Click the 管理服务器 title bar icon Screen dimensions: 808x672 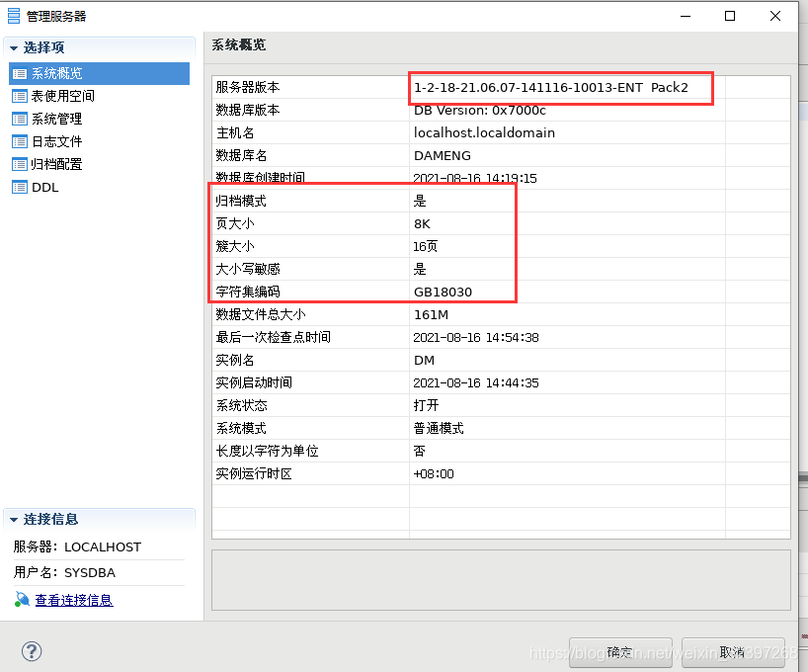point(14,16)
